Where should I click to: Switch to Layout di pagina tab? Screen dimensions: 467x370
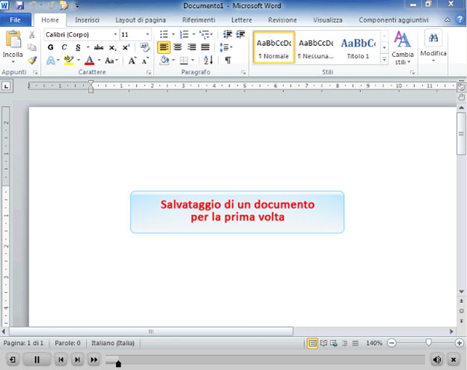pos(140,20)
